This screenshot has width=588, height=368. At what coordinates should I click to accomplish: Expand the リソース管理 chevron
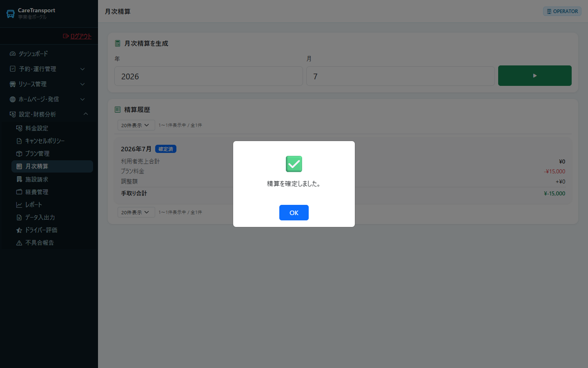tap(82, 84)
